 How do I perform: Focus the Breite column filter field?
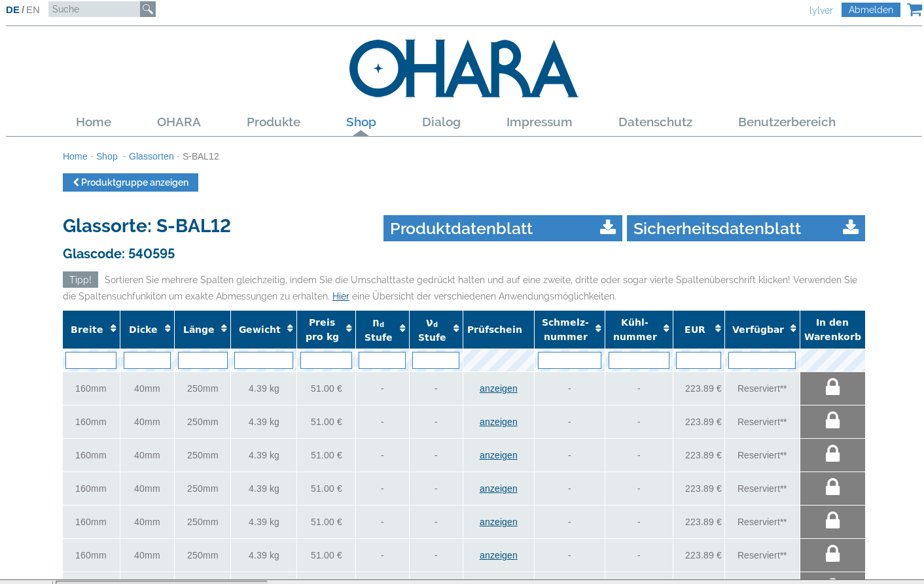[91, 360]
